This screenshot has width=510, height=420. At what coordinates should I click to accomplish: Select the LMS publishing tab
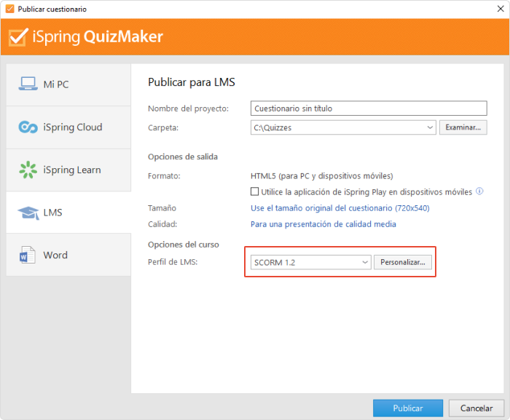point(68,213)
